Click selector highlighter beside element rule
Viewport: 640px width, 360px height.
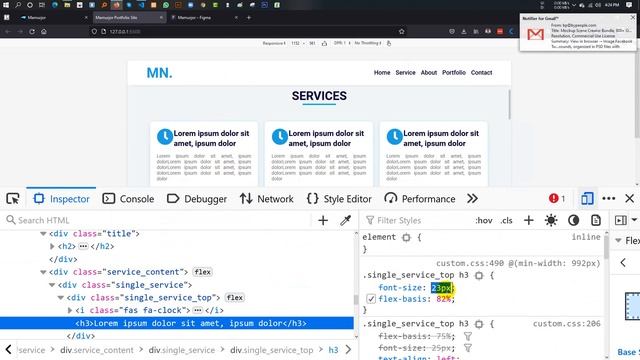(406, 237)
